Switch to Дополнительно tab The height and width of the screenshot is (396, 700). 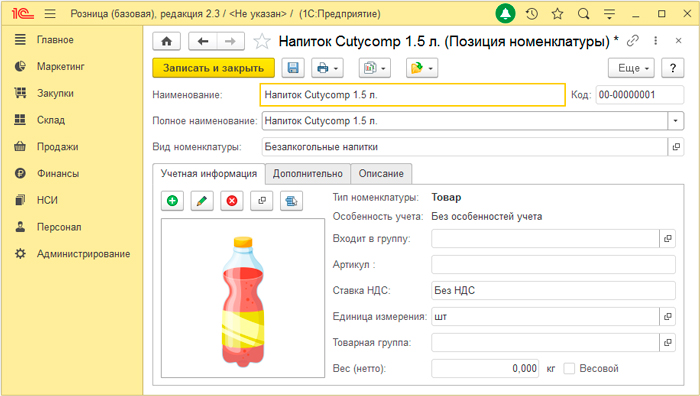click(x=308, y=174)
